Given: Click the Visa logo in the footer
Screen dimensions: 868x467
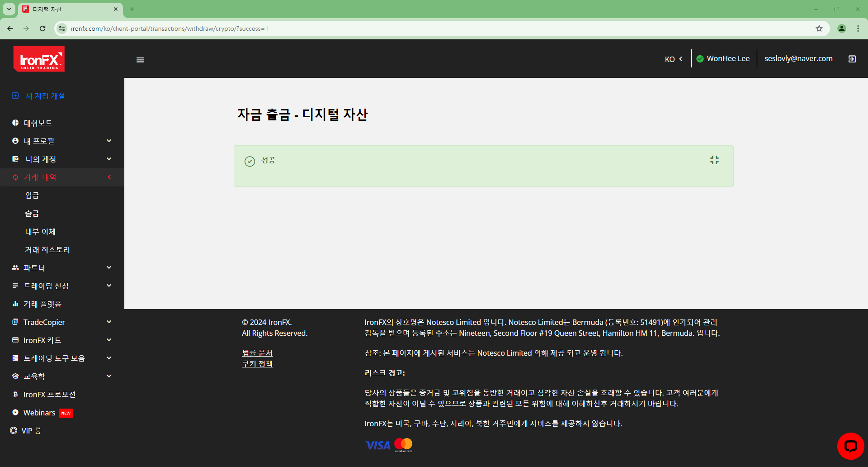Looking at the screenshot, I should coord(377,445).
